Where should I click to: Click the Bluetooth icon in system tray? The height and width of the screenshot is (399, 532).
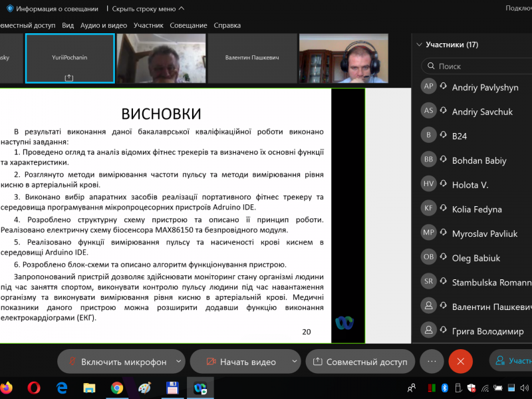445,388
